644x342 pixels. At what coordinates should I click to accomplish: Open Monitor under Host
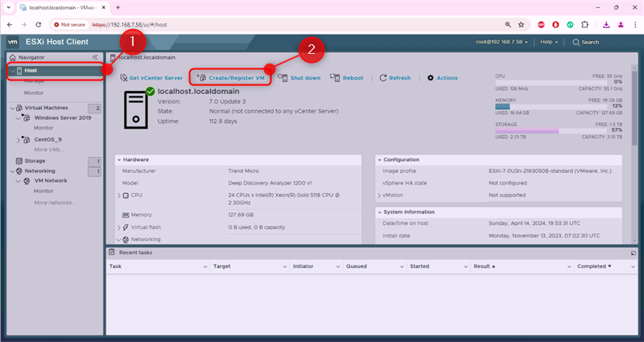tap(34, 93)
